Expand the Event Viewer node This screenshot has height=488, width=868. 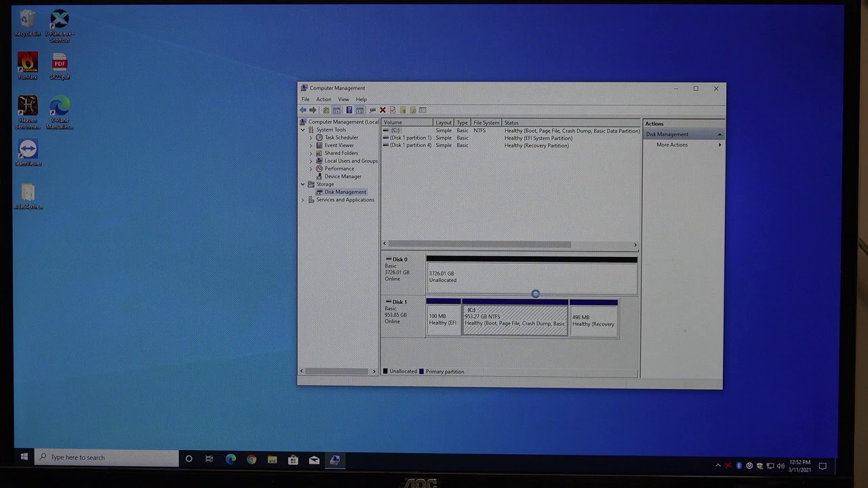pyautogui.click(x=311, y=145)
